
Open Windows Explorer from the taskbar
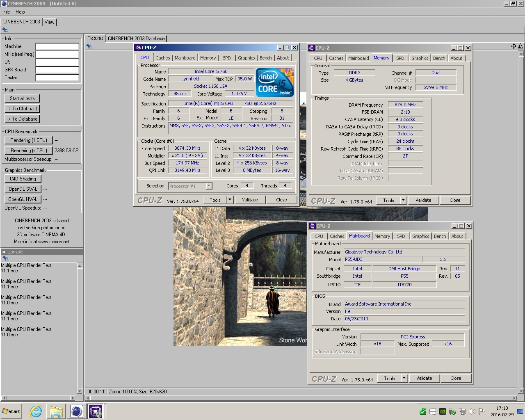click(56, 411)
